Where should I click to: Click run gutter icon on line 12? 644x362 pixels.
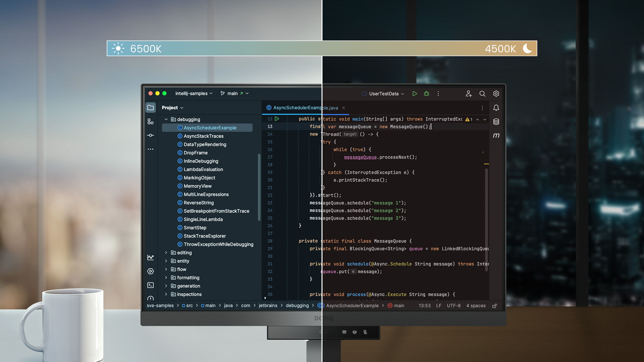tap(277, 119)
